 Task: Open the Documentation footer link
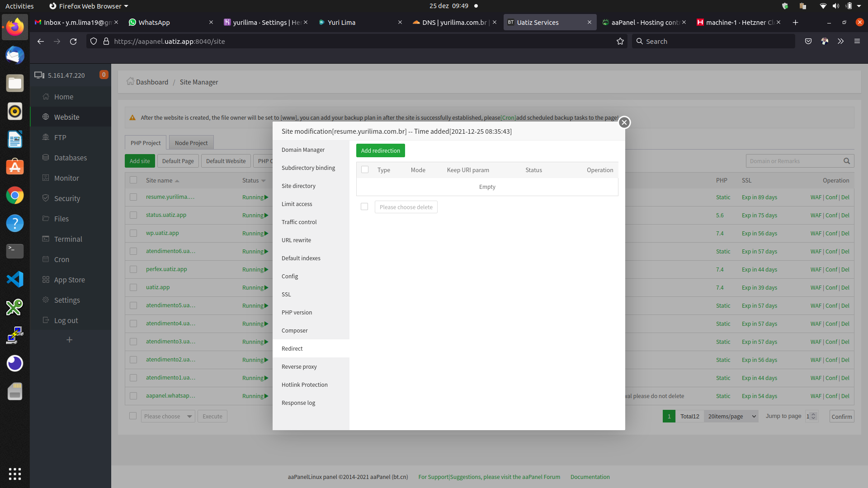590,477
